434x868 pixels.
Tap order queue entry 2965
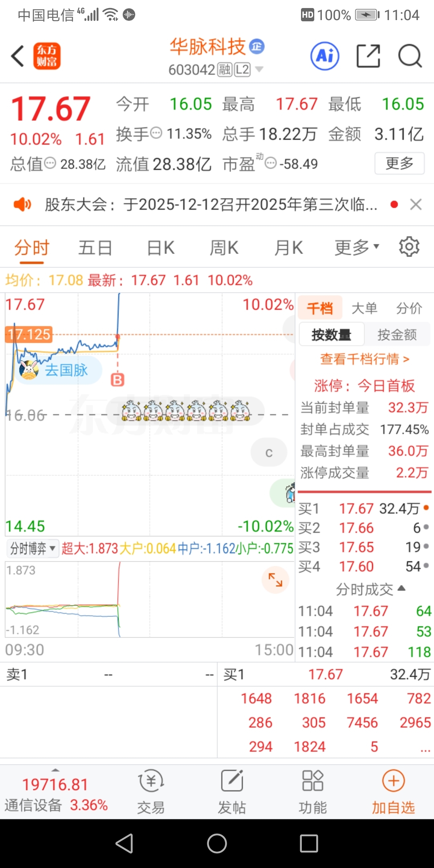415,723
